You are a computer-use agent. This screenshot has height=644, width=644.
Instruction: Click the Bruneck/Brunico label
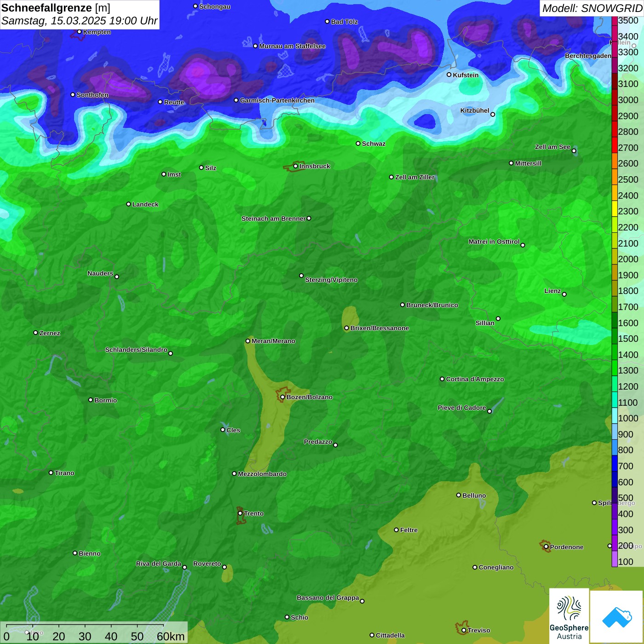(x=432, y=305)
